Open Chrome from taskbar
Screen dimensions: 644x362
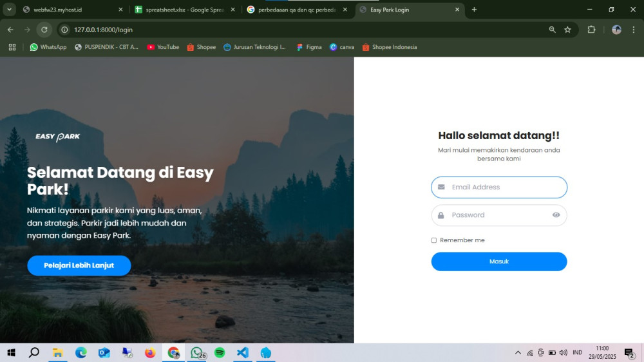click(173, 352)
